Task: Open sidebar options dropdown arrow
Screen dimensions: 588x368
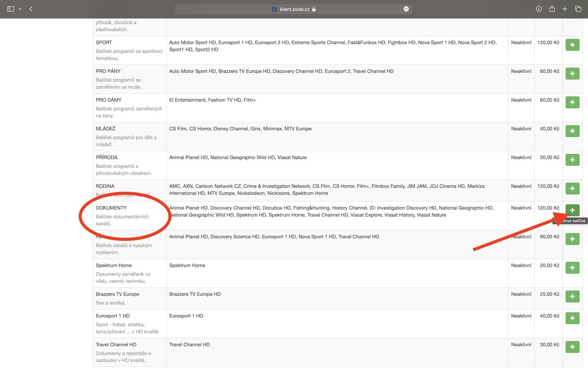Action: point(20,9)
